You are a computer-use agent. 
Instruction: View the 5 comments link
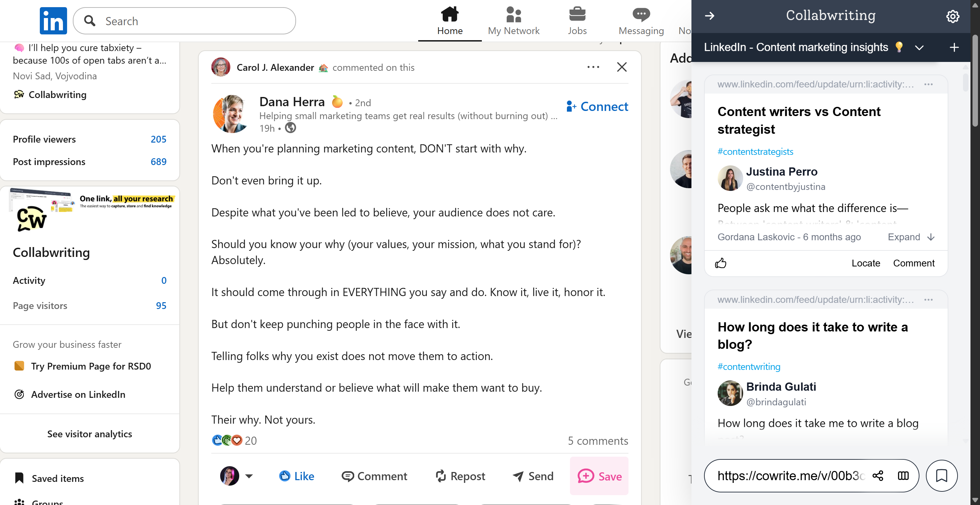pos(598,441)
